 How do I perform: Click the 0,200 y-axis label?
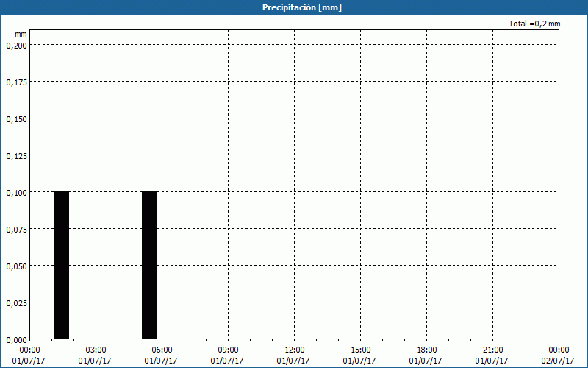17,46
